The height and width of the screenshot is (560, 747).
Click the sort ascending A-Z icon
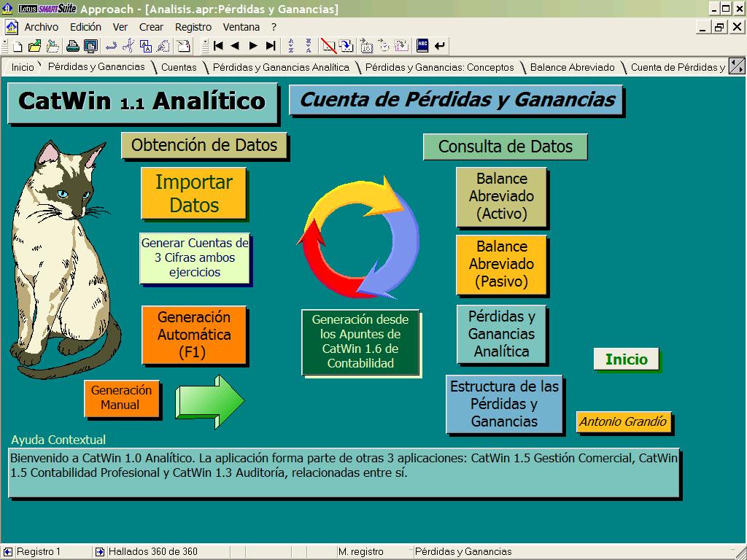click(291, 46)
